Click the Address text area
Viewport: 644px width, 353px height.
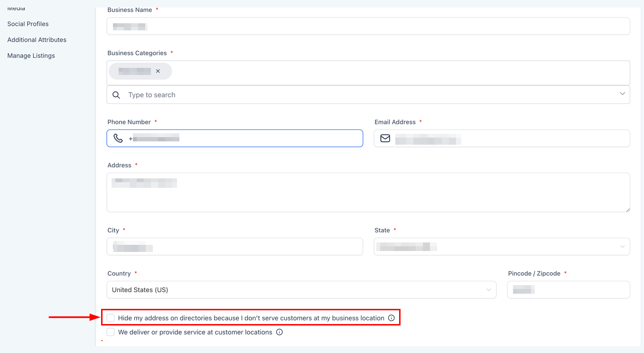(x=368, y=192)
